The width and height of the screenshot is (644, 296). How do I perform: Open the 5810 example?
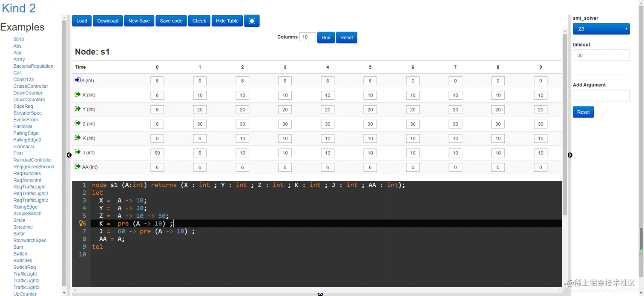pyautogui.click(x=19, y=39)
